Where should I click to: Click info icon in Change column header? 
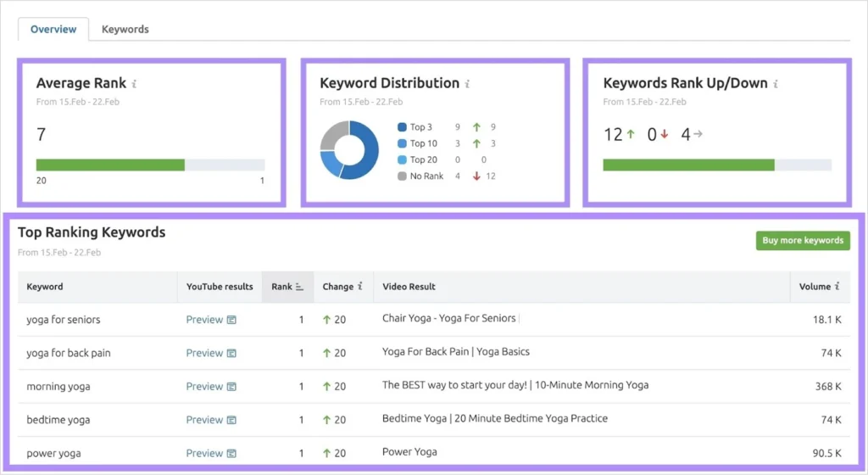pyautogui.click(x=360, y=287)
